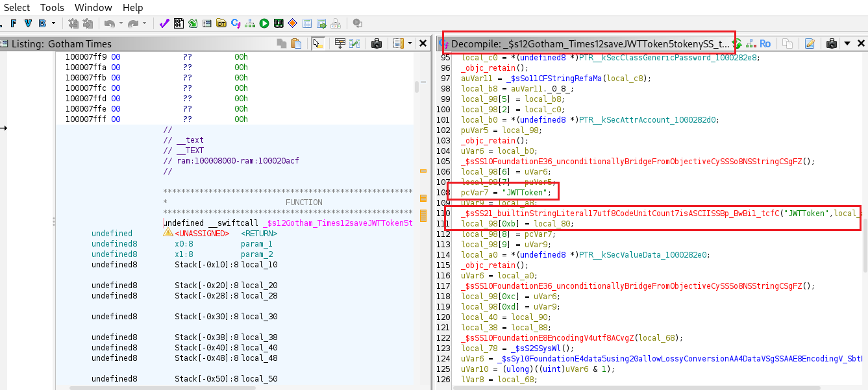
Task: Close the Listing: Gotham Times panel
Action: (423, 43)
